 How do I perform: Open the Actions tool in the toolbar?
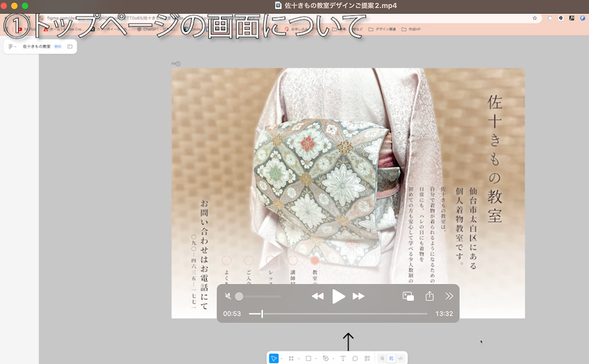[x=367, y=358]
